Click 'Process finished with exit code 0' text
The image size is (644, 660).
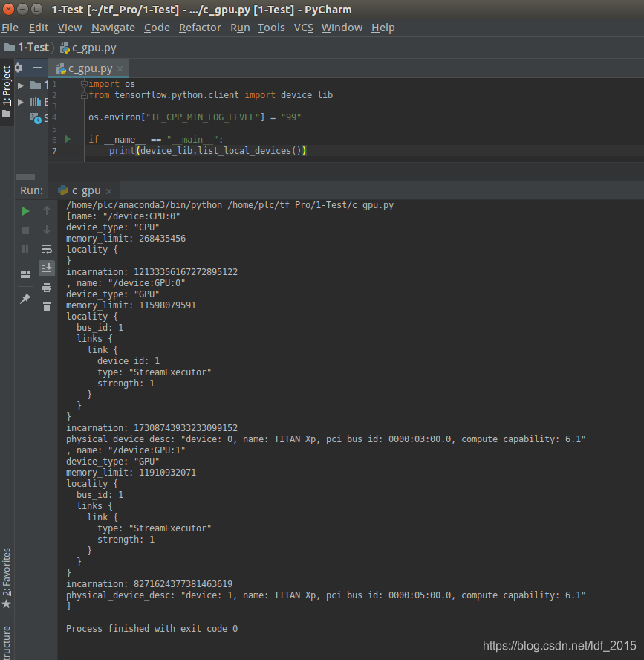tap(152, 629)
